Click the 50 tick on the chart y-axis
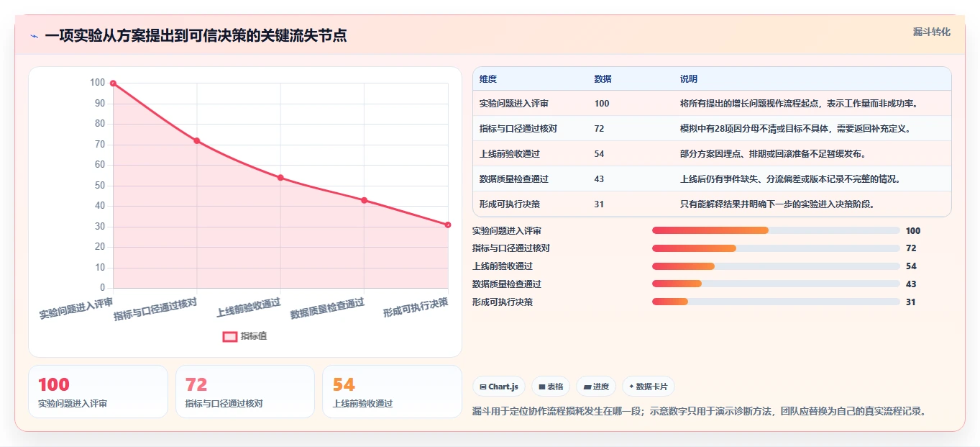Screen dimensions: 980x447 [x=99, y=185]
